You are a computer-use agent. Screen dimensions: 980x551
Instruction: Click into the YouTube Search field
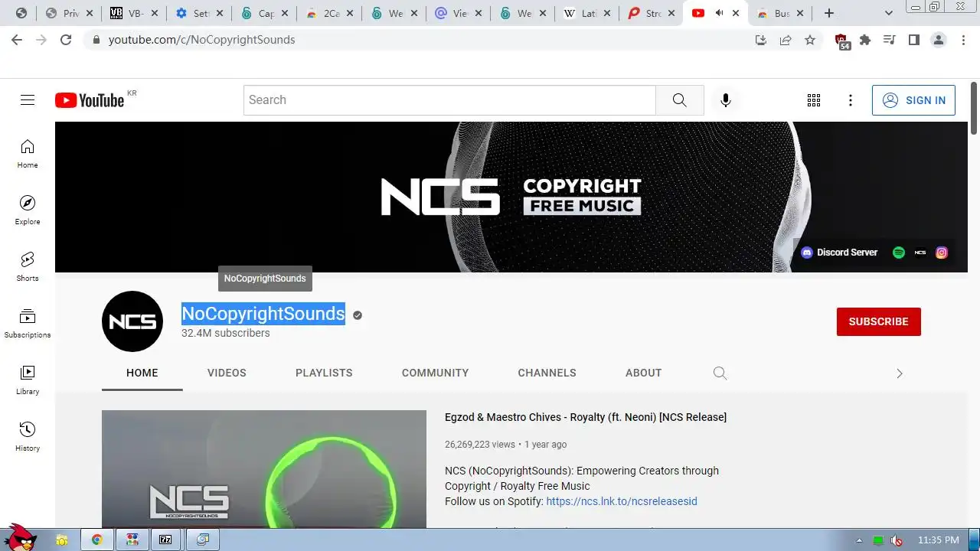point(449,100)
